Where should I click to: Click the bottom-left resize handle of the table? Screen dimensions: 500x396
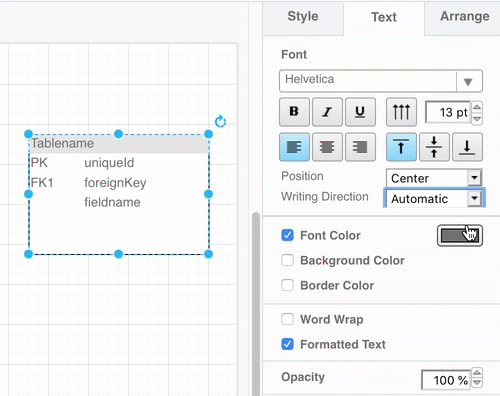pyautogui.click(x=29, y=254)
